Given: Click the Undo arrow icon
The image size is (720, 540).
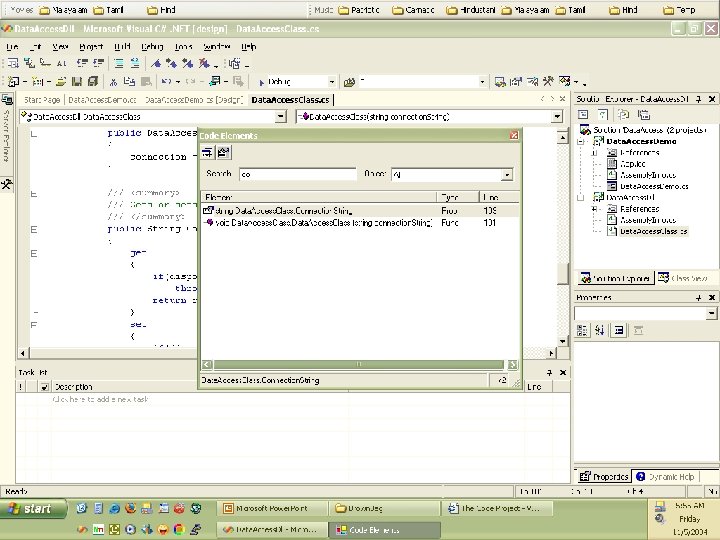Looking at the screenshot, I should coord(166,82).
